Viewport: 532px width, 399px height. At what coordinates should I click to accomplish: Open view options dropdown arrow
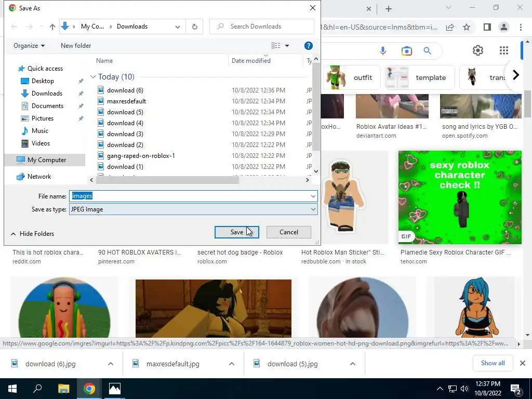click(287, 46)
